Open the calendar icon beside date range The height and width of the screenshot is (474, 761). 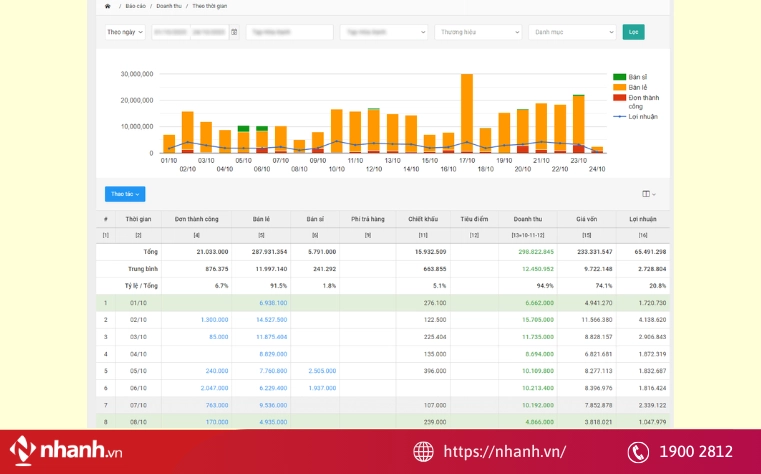coord(234,32)
